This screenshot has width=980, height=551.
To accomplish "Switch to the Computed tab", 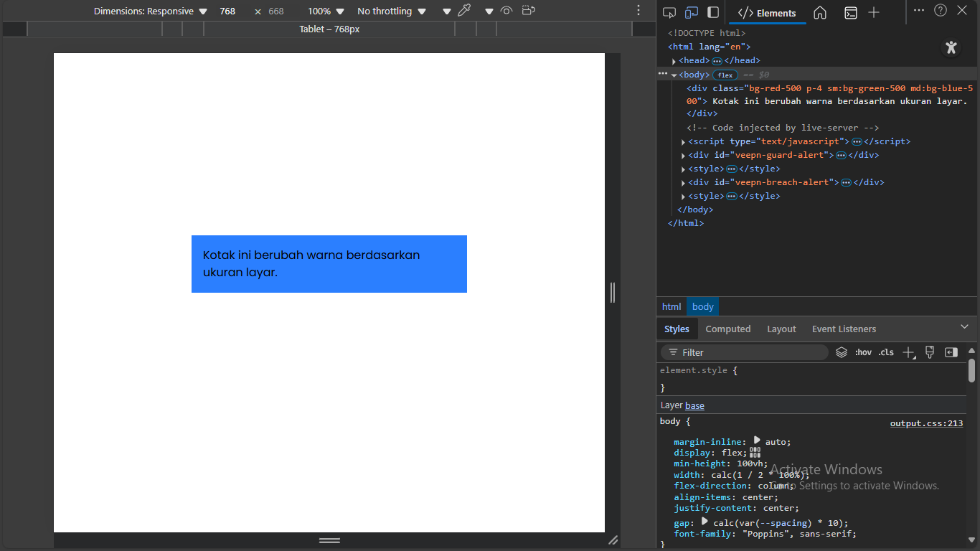I will coord(728,329).
